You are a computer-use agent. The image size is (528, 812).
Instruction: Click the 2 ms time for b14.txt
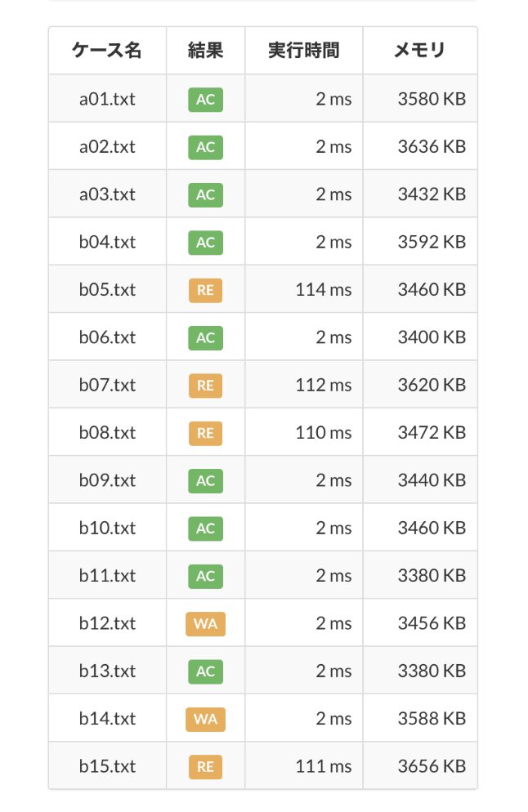click(333, 718)
